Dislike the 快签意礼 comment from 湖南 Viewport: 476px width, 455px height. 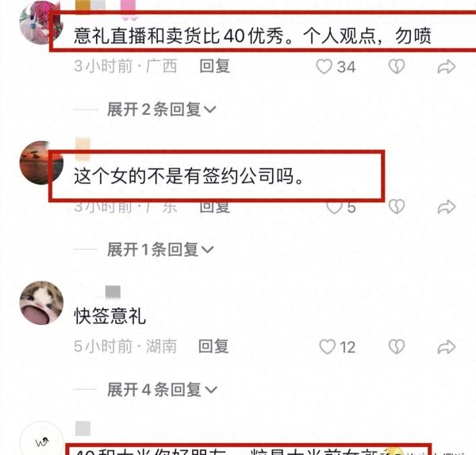397,346
